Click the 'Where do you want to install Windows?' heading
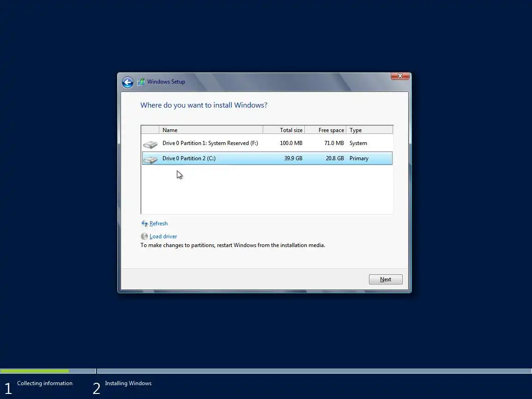532x399 pixels. pos(204,105)
